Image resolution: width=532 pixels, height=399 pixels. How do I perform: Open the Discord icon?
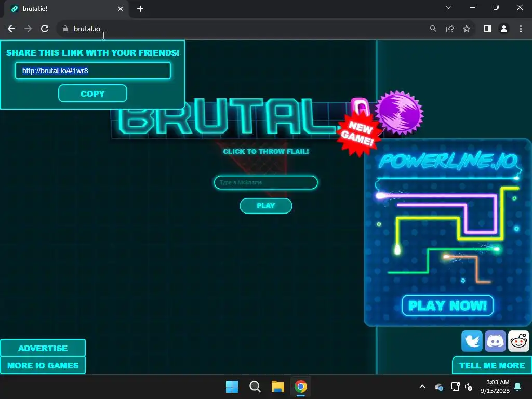tap(495, 341)
